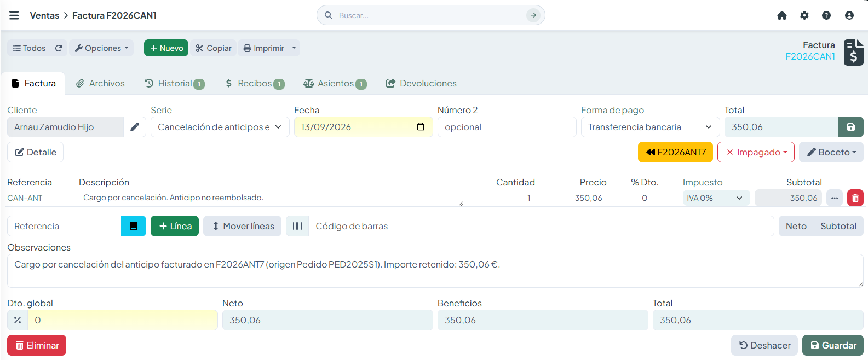Open the date picker calendar icon
The image size is (868, 360).
[421, 127]
